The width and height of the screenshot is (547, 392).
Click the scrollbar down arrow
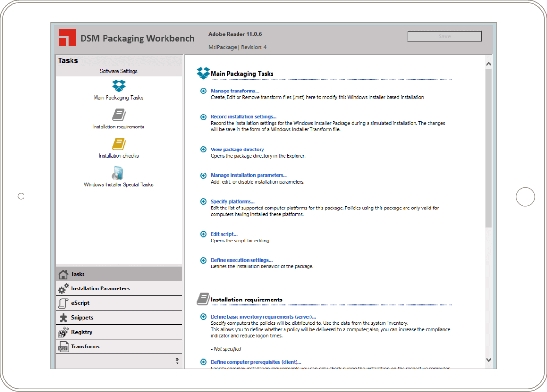click(x=488, y=360)
